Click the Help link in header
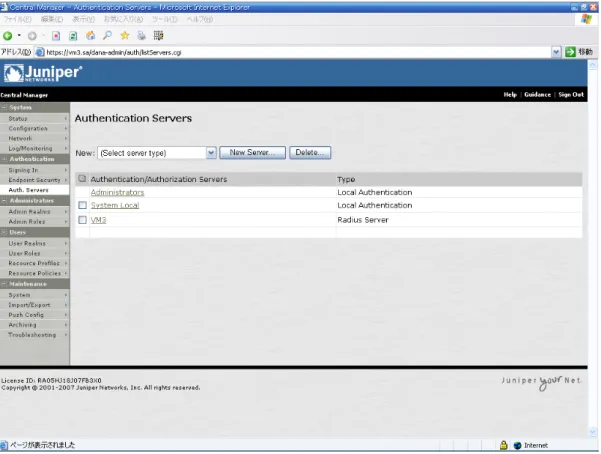601x454 pixels. coord(510,95)
